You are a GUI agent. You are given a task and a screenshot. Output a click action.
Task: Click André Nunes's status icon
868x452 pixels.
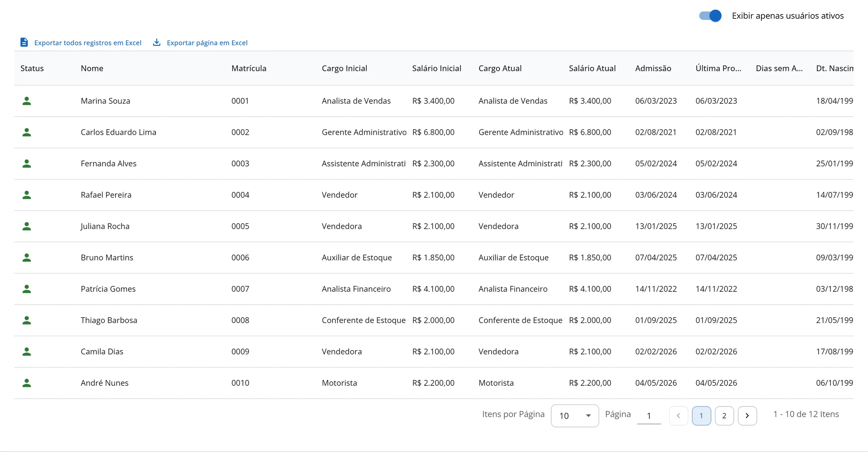tap(27, 383)
